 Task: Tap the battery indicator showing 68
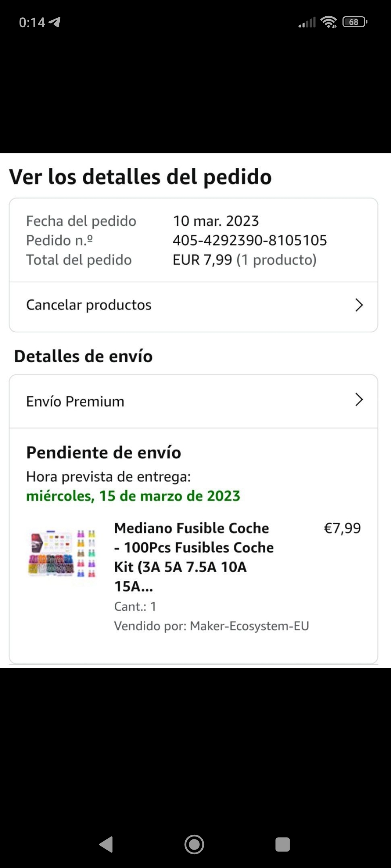pos(355,22)
